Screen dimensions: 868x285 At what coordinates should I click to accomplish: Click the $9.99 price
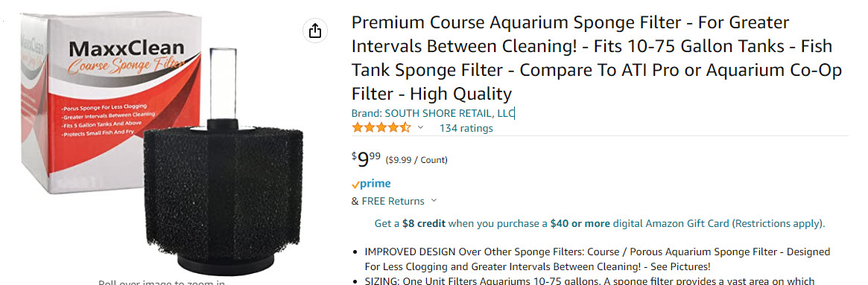[x=366, y=159]
